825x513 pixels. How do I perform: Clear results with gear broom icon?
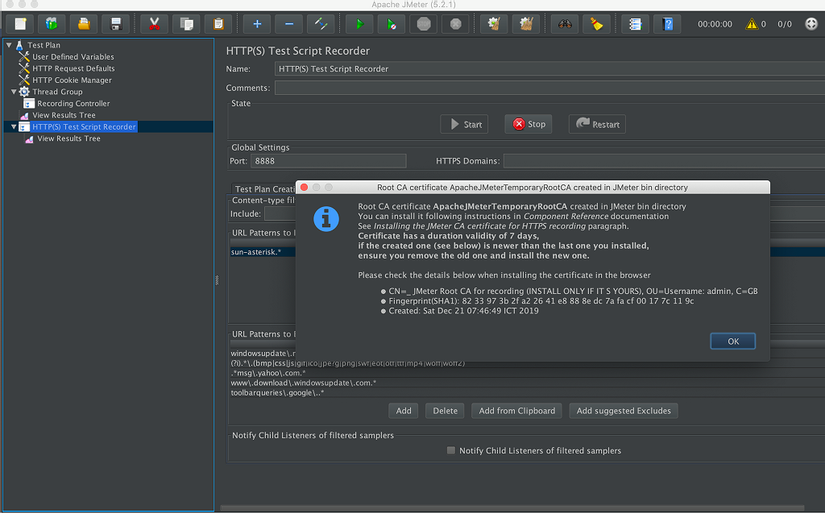click(494, 24)
